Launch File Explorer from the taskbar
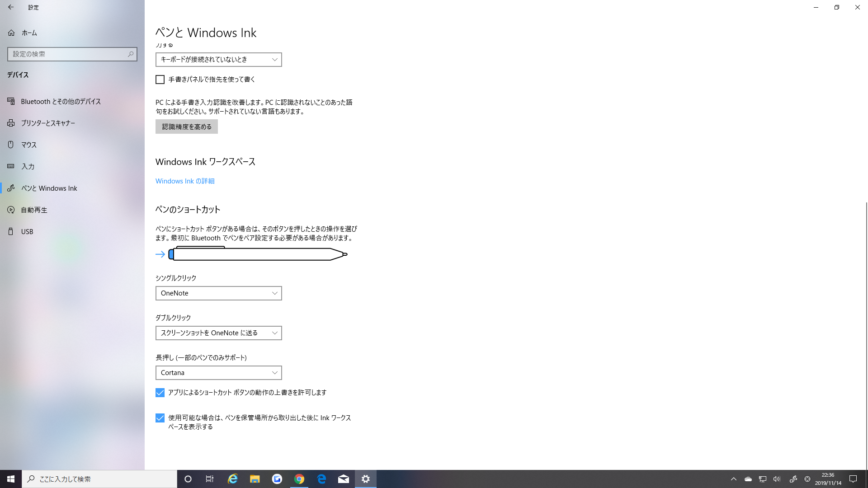This screenshot has height=488, width=868. pos(255,479)
